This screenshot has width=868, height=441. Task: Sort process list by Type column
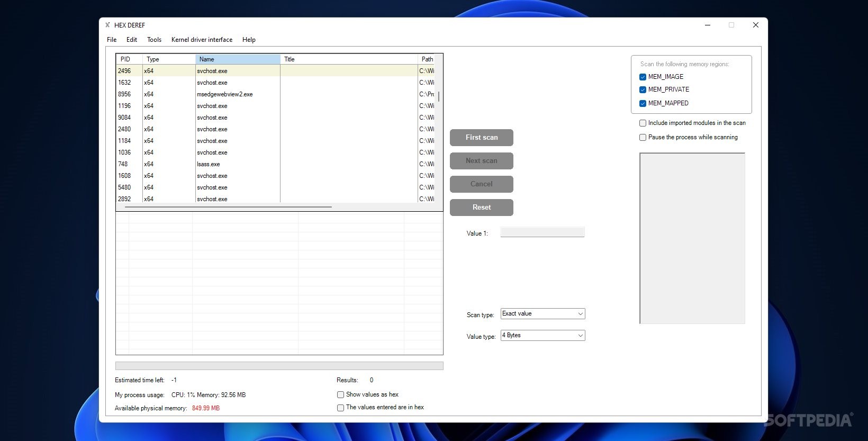tap(169, 59)
